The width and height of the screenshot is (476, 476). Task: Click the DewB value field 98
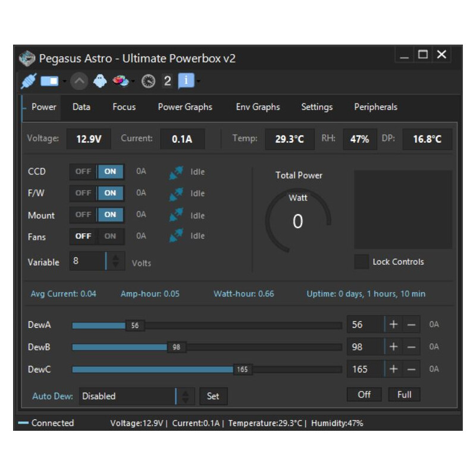(x=365, y=347)
